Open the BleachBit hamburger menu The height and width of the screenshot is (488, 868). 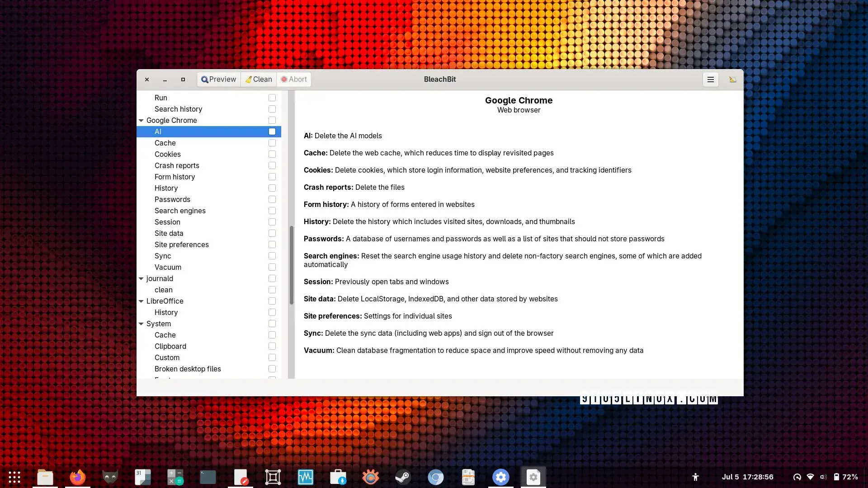tap(710, 80)
